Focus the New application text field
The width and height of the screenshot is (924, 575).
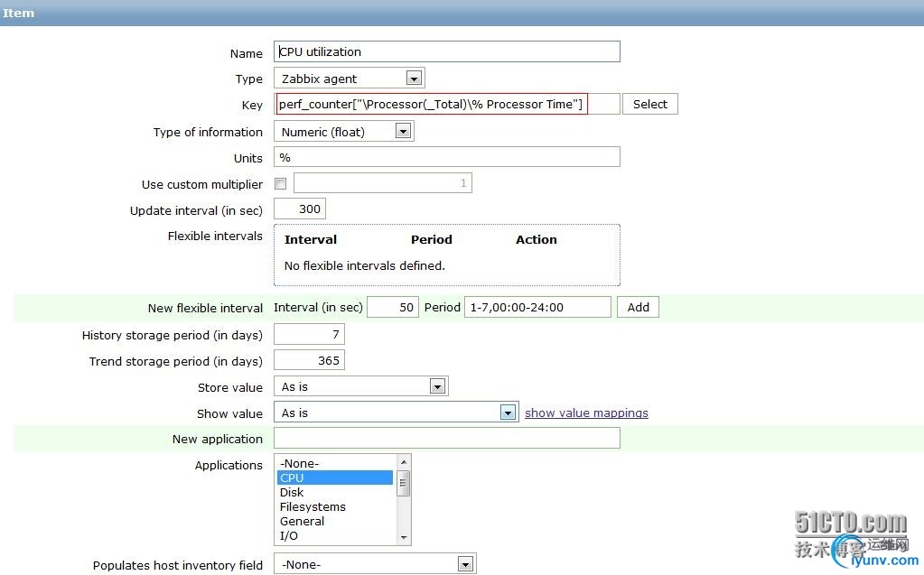pyautogui.click(x=447, y=439)
